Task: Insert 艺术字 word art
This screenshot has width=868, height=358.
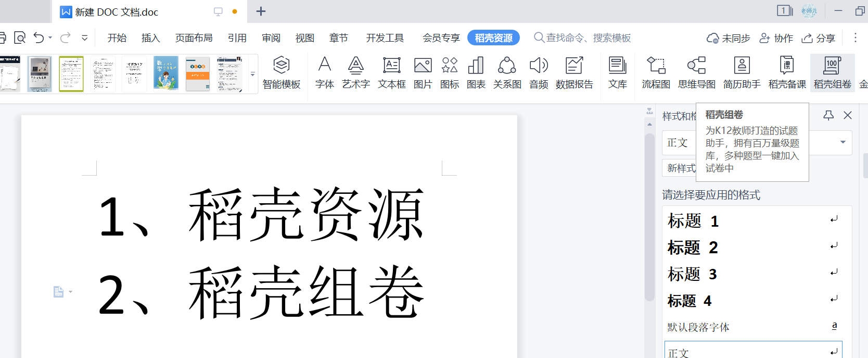Action: (x=355, y=73)
